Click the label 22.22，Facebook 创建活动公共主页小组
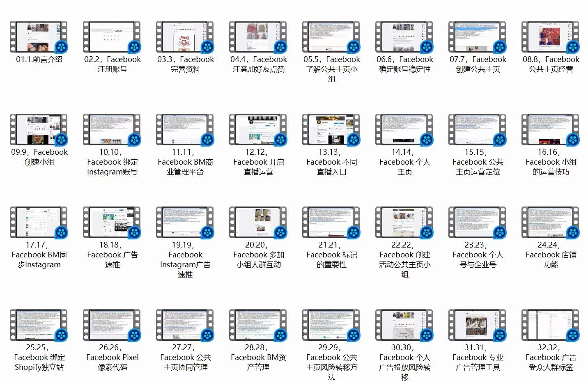588x383 pixels. click(x=404, y=260)
